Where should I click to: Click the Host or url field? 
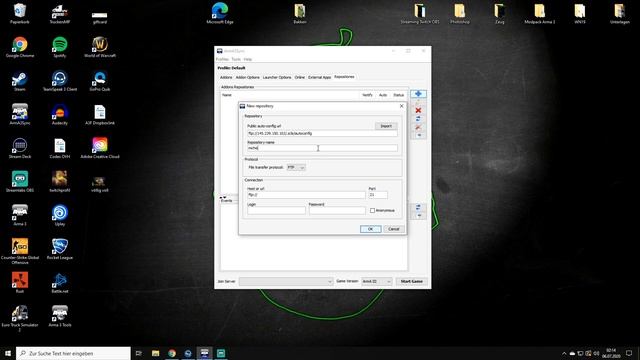306,195
